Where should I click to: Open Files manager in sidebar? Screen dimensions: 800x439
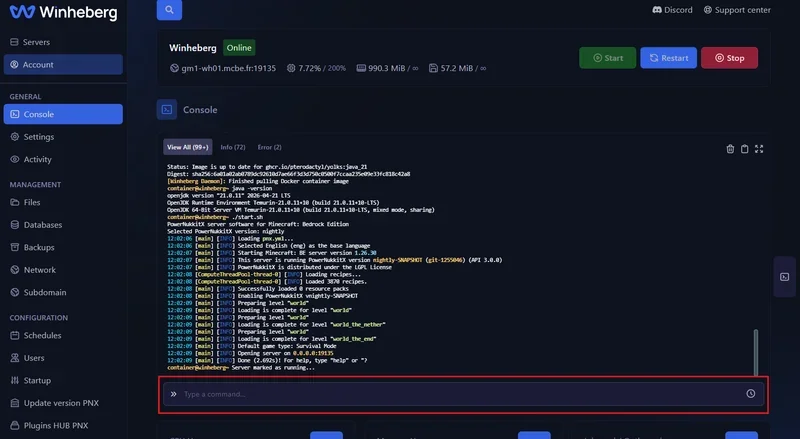coord(63,202)
